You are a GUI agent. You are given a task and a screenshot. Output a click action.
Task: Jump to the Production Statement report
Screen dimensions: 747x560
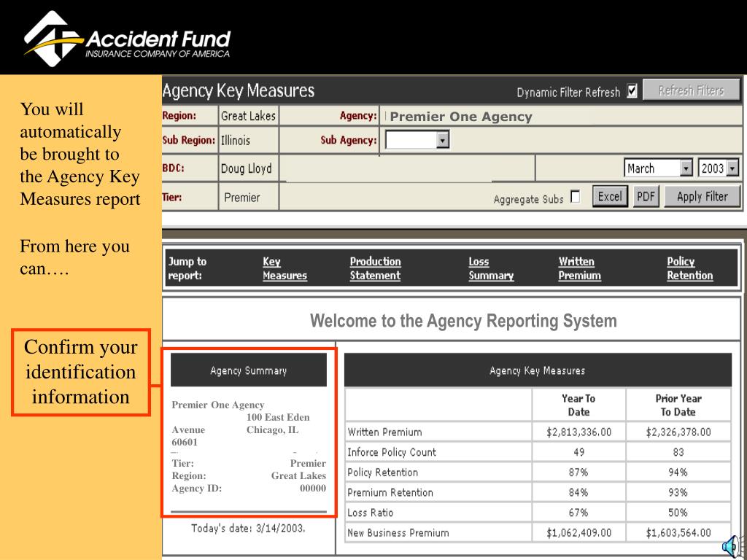click(x=376, y=268)
